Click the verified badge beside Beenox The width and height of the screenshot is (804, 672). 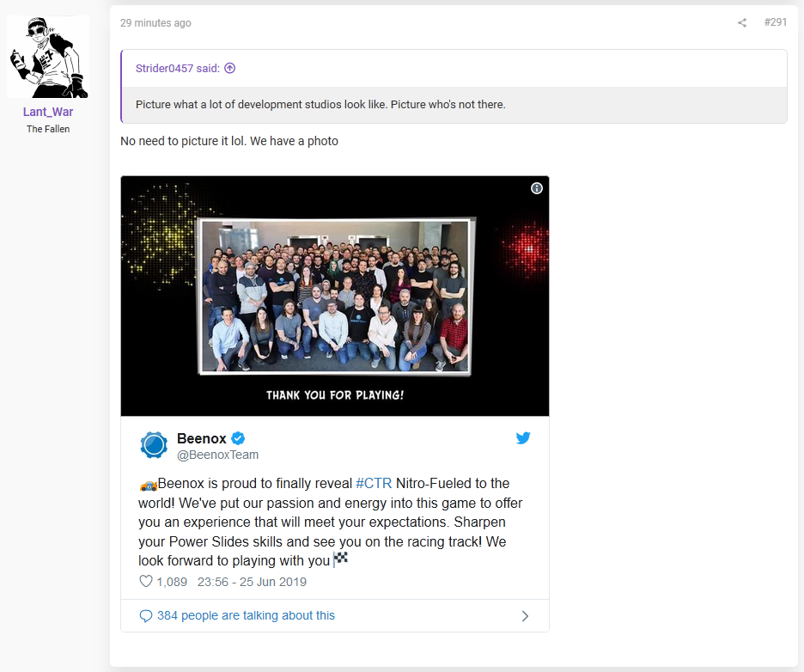(x=238, y=438)
